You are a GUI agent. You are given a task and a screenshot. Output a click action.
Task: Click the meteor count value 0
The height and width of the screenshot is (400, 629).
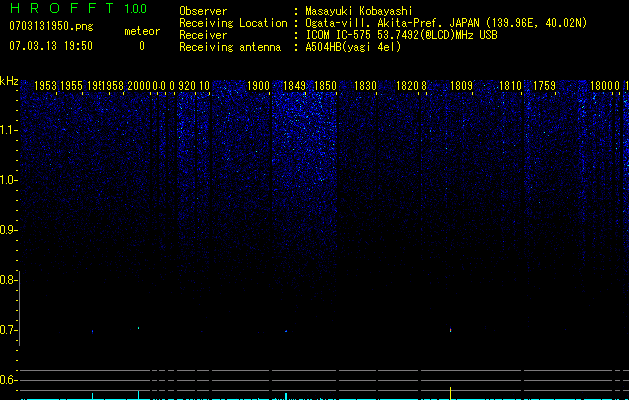[x=142, y=46]
